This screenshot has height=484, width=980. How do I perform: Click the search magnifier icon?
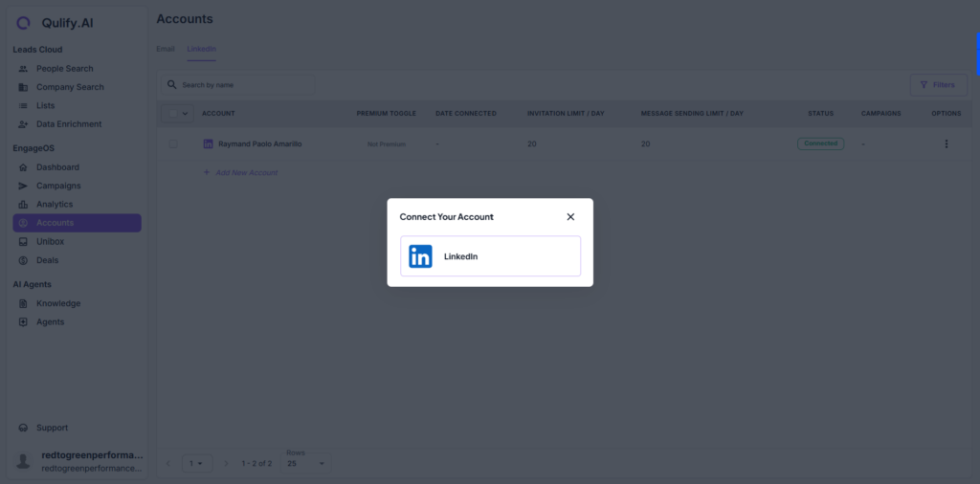pyautogui.click(x=172, y=84)
